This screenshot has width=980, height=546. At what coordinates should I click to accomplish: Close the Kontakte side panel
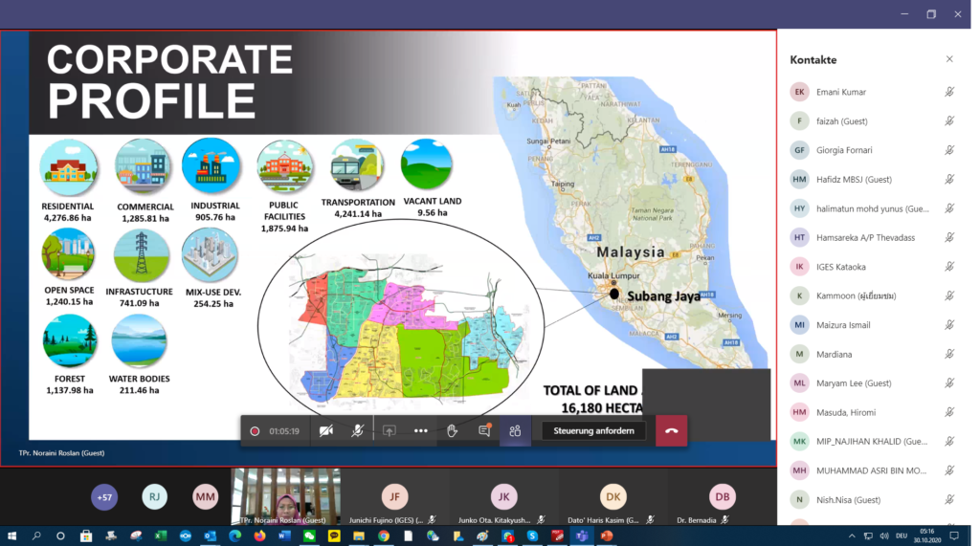pos(949,59)
